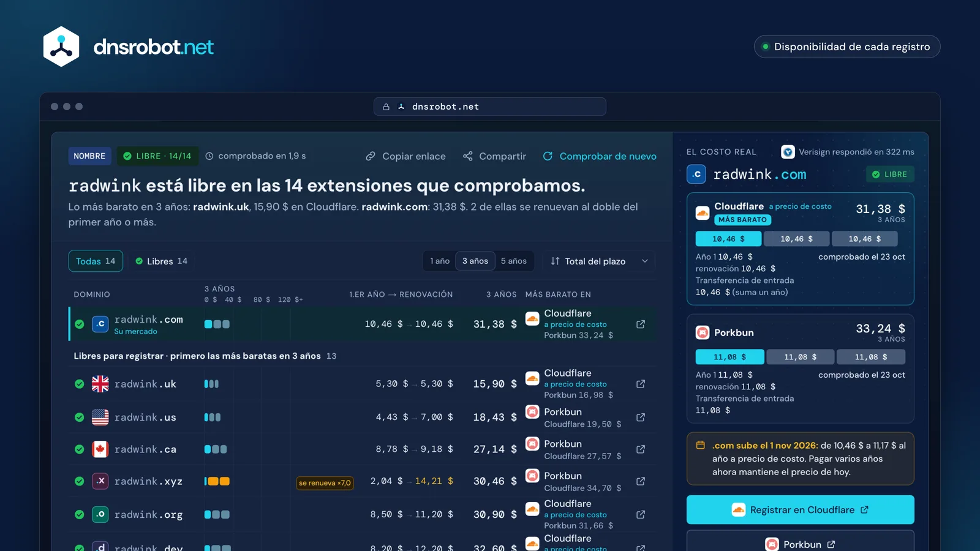Screen dimensions: 980x551
Task: Open external link icon for radwink.org row
Action: tap(641, 514)
